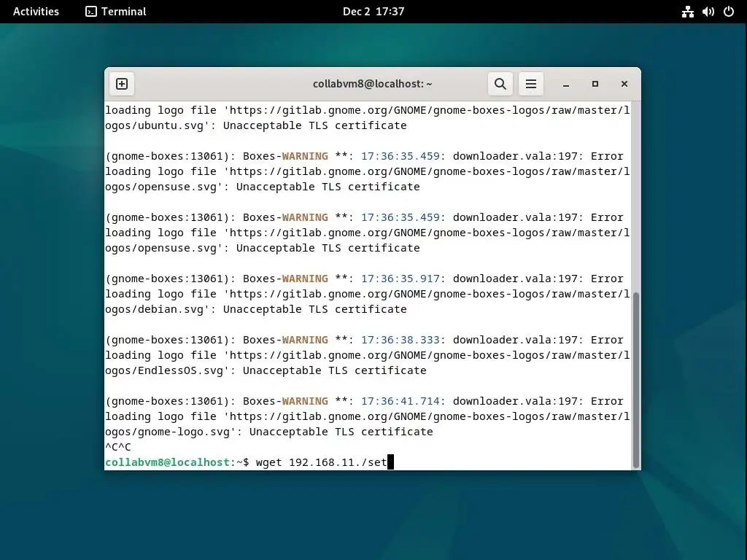Open the terminal hamburger menu
Viewport: 747px width, 560px height.
[531, 84]
